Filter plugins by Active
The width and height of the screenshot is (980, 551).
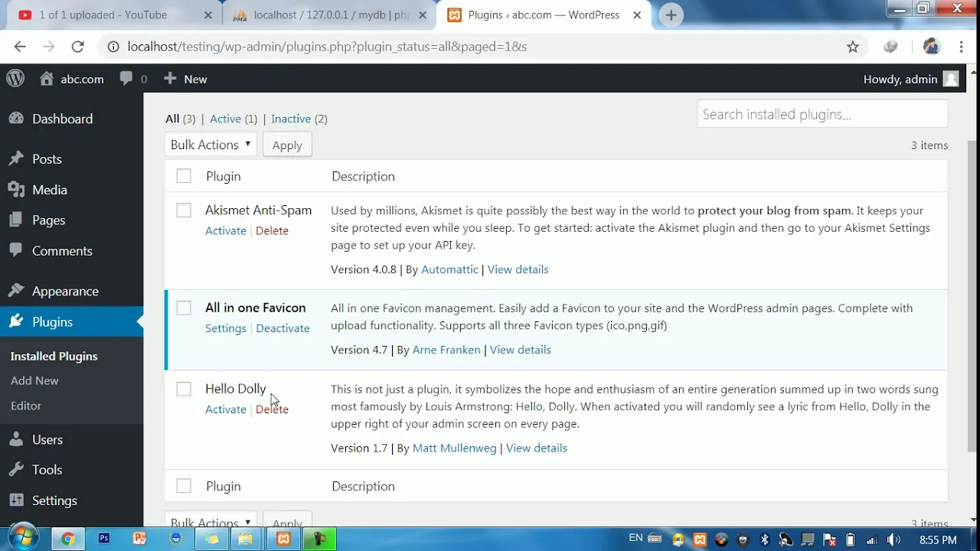coord(225,119)
